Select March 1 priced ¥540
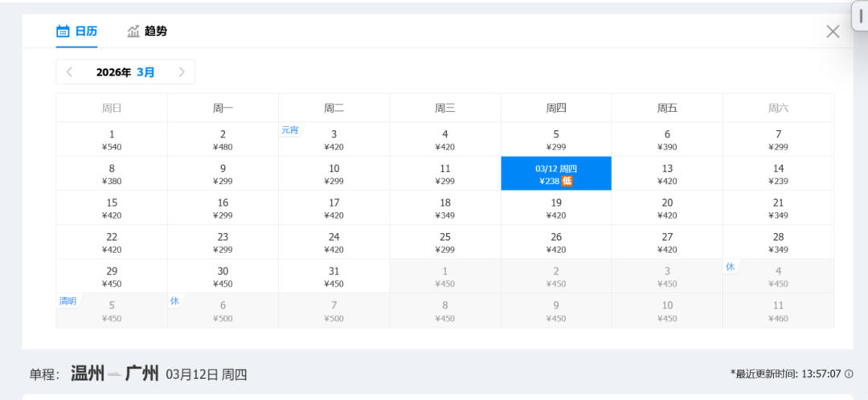This screenshot has height=400, width=868. pos(112,140)
